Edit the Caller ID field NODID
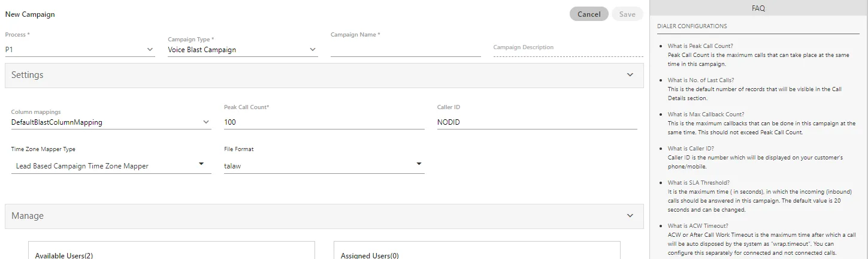 (537, 122)
